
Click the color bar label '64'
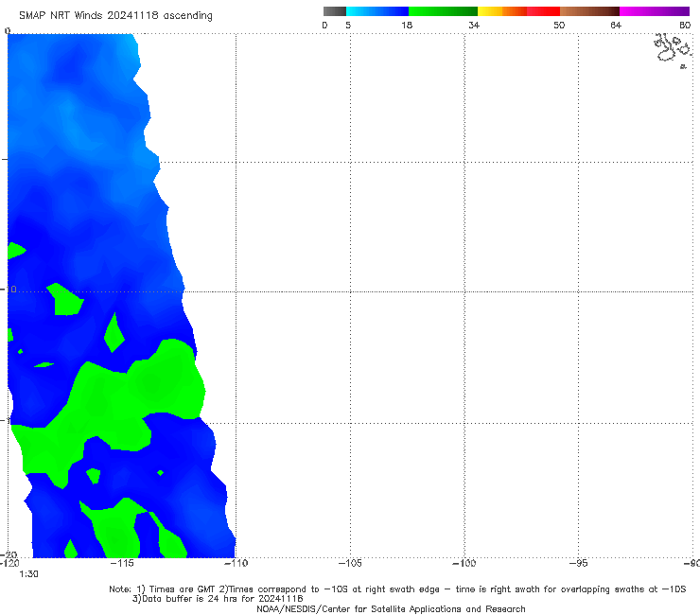(616, 25)
